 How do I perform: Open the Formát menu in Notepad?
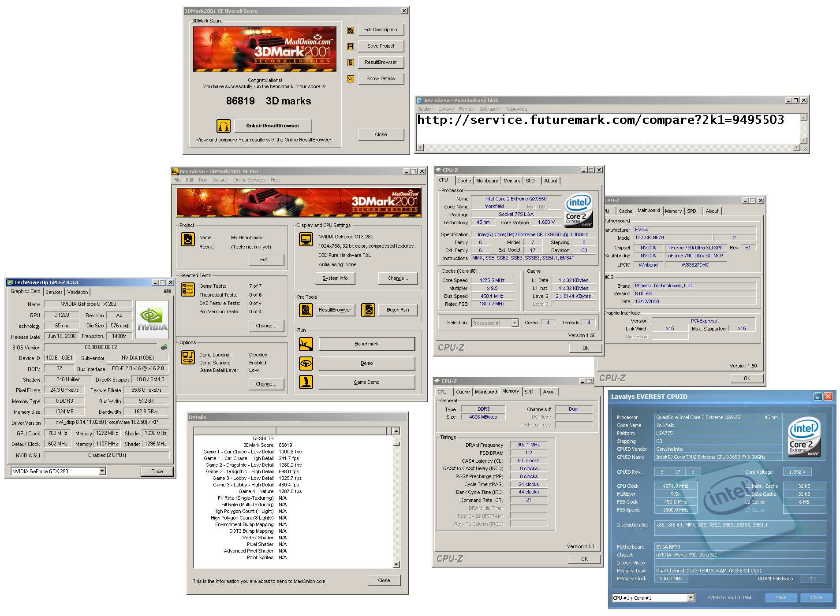click(466, 109)
